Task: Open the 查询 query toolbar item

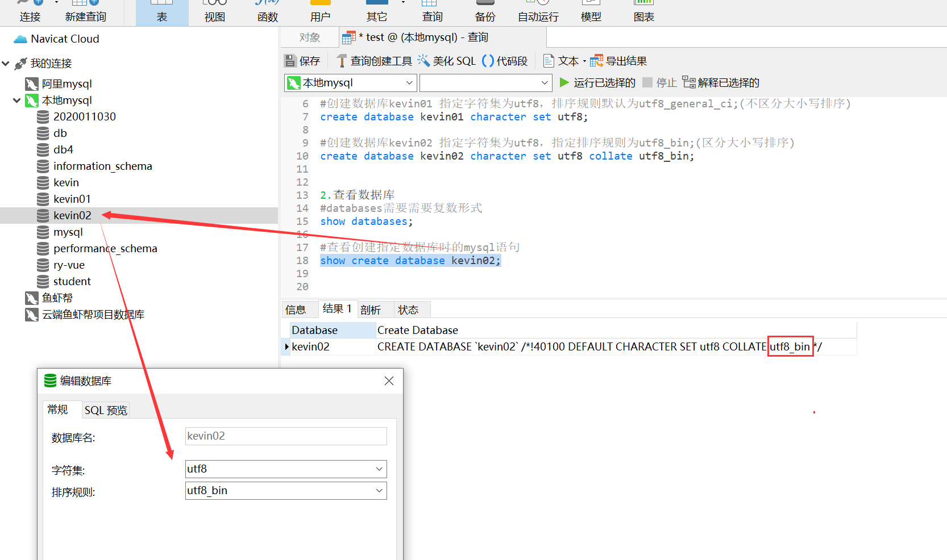Action: point(432,11)
